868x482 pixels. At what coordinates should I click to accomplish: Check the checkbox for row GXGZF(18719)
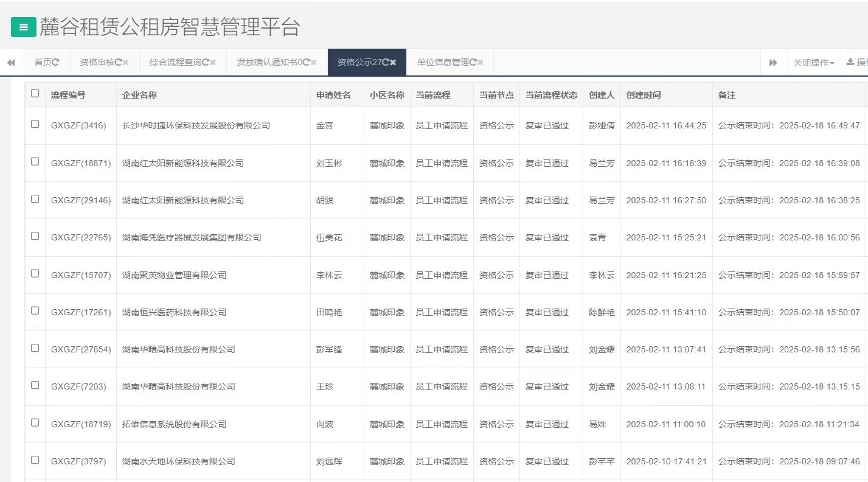[35, 424]
